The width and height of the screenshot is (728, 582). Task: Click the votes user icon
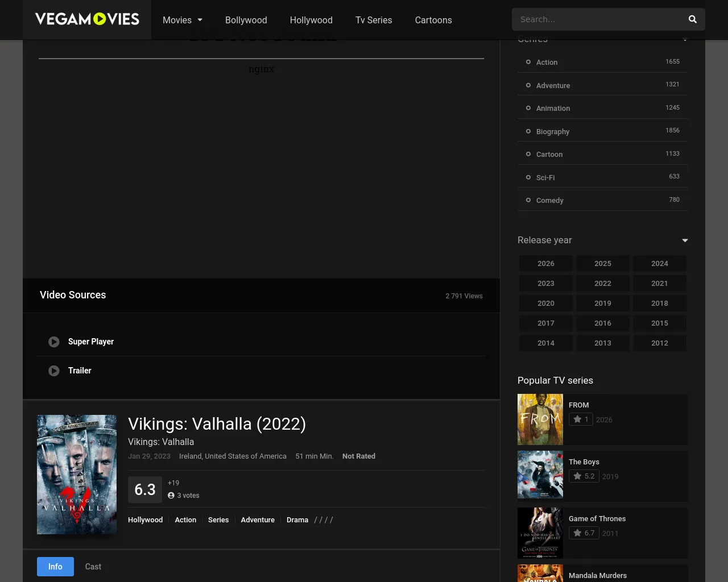[171, 496]
